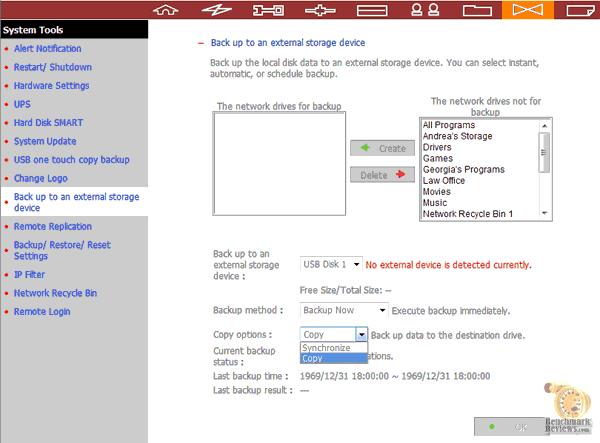Viewport: 600px width, 443px height.
Task: Go to System Update
Action: 45,141
